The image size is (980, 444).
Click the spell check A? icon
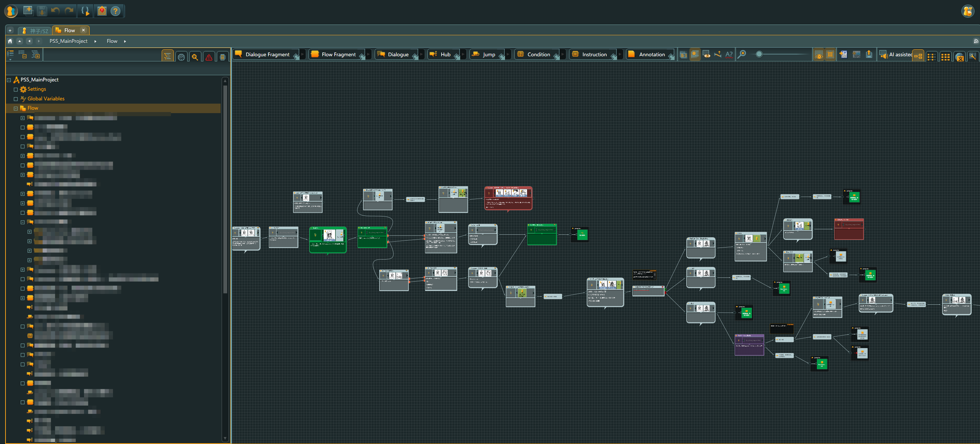tap(729, 55)
